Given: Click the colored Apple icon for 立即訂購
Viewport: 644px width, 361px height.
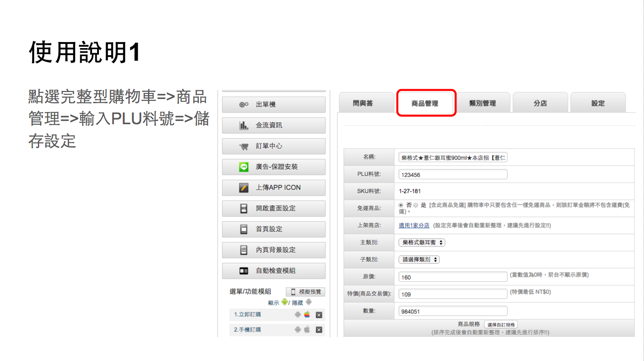Looking at the screenshot, I should (x=307, y=315).
